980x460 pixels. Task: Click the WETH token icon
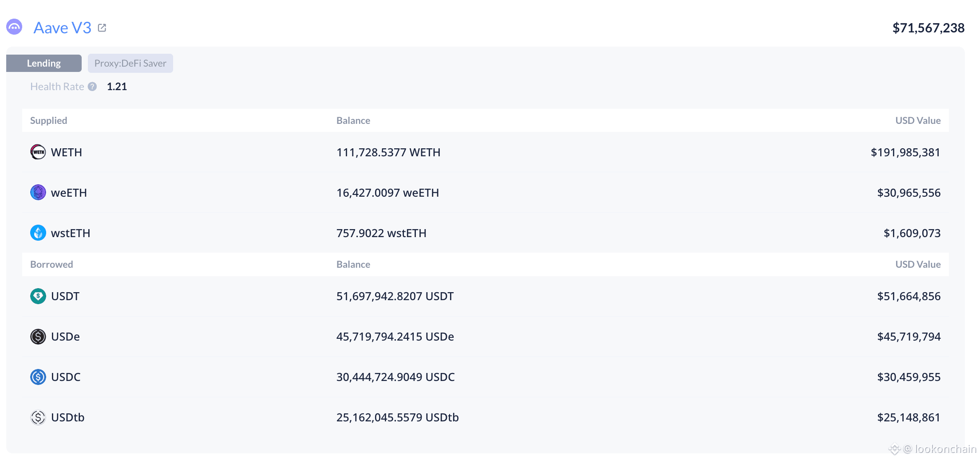(38, 152)
